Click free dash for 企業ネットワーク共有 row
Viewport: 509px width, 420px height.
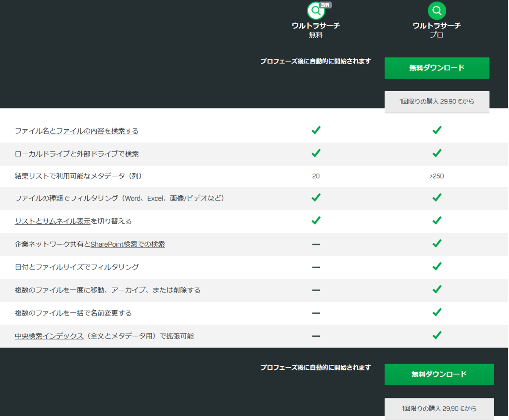tap(316, 245)
